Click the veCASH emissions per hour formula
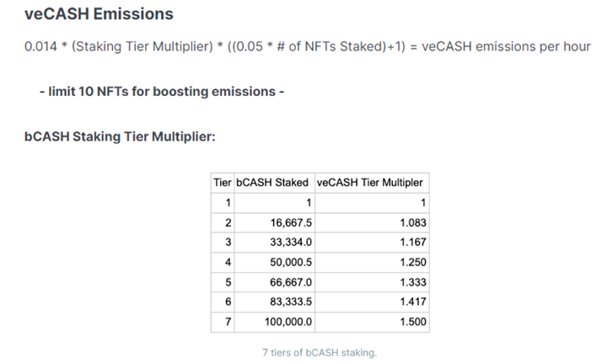Viewport: 607px width, 364px height. 308,45
